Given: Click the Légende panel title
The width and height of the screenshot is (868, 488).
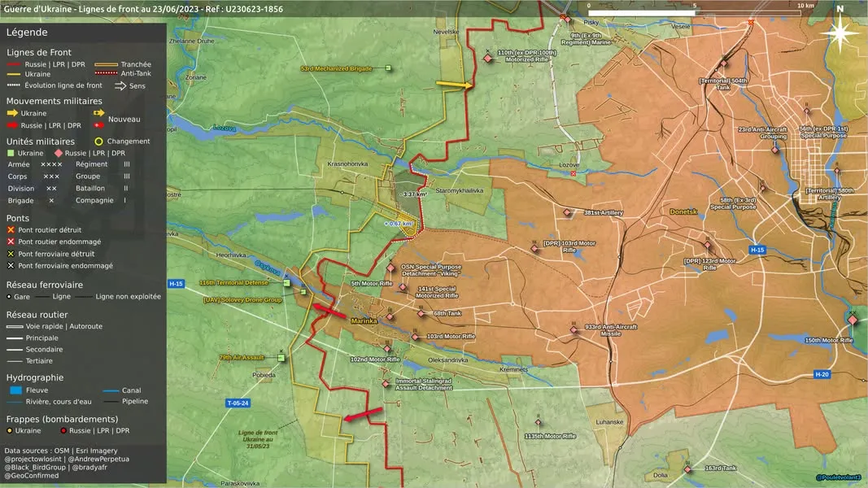Looking at the screenshot, I should [27, 32].
